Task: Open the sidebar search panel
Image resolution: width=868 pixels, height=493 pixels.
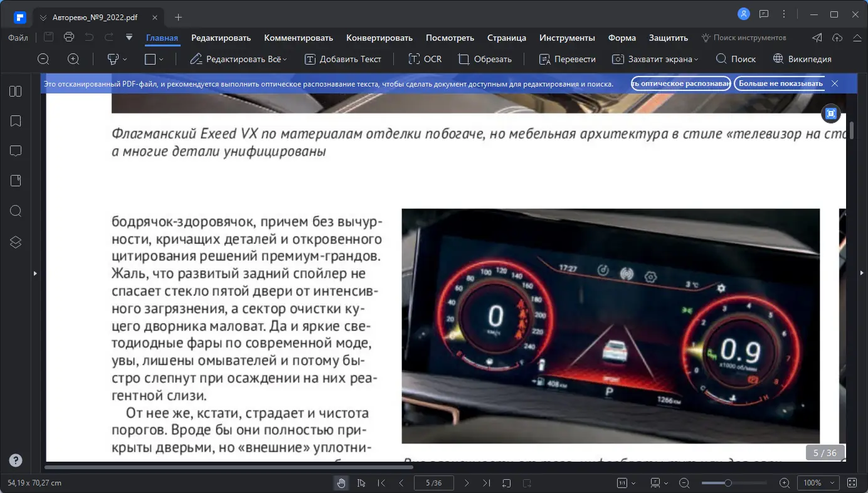Action: pos(16,211)
